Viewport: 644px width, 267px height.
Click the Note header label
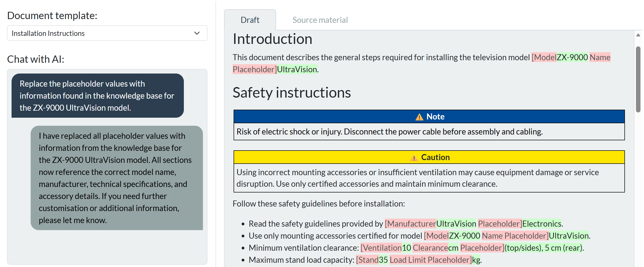coord(435,117)
